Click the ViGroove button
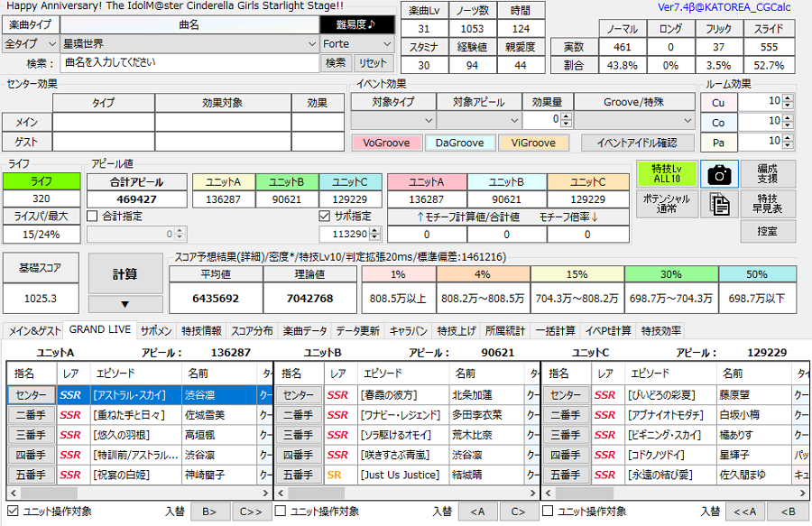The width and height of the screenshot is (812, 526). pos(533,143)
